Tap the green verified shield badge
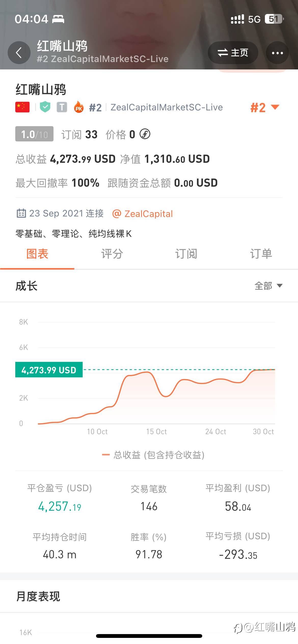Viewport: 298px width, 644px height. [x=45, y=107]
